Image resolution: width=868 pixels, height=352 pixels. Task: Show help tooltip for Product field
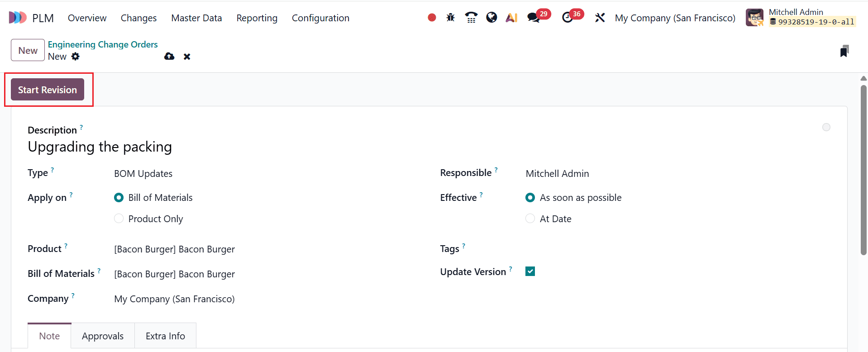point(66,246)
